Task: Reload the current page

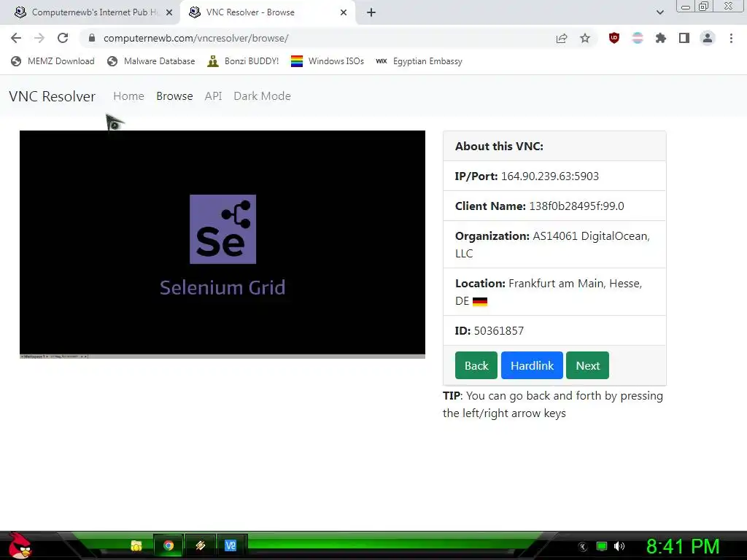Action: click(x=63, y=38)
